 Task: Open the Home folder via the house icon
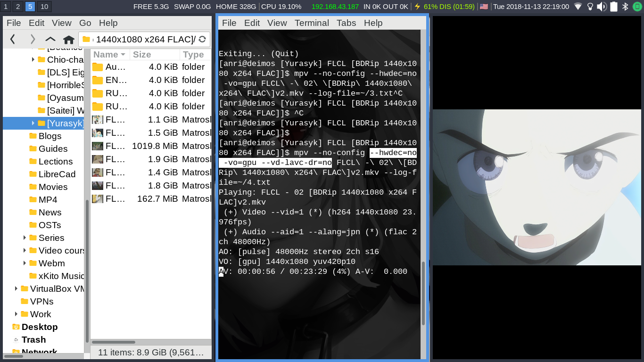point(69,39)
